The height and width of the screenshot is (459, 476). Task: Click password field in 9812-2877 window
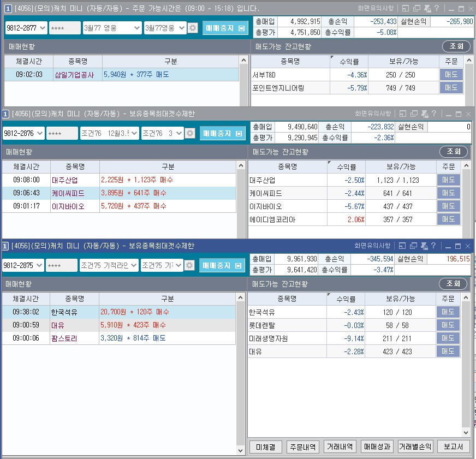64,28
